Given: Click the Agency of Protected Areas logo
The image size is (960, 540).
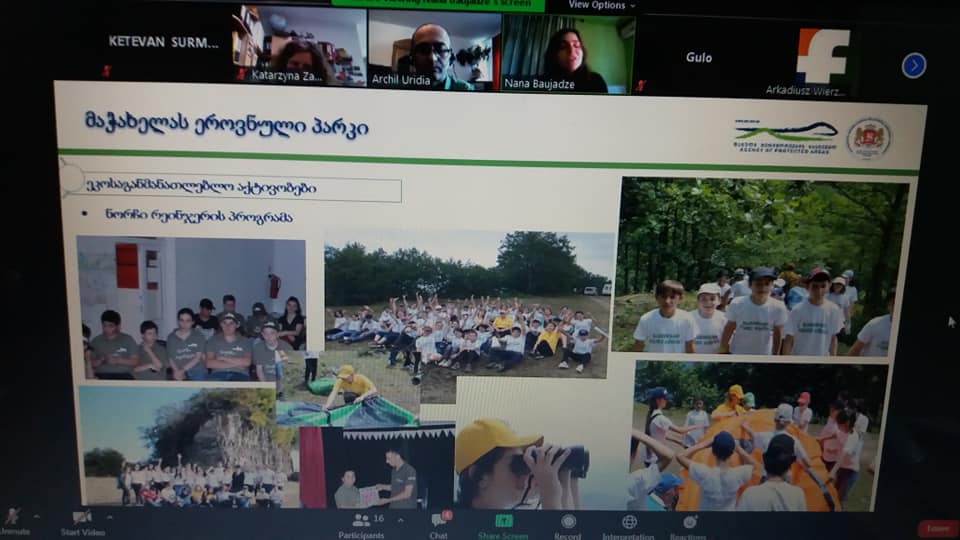Looking at the screenshot, I should point(786,137).
